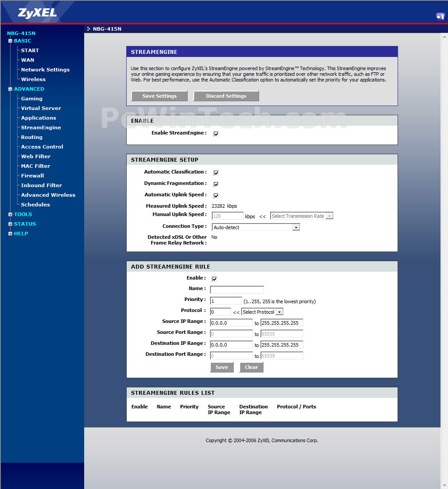
Task: Go to Network Settings
Action: (x=45, y=70)
